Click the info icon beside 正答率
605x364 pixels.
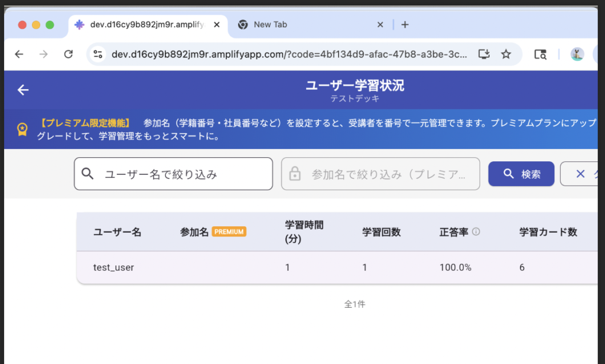click(476, 232)
